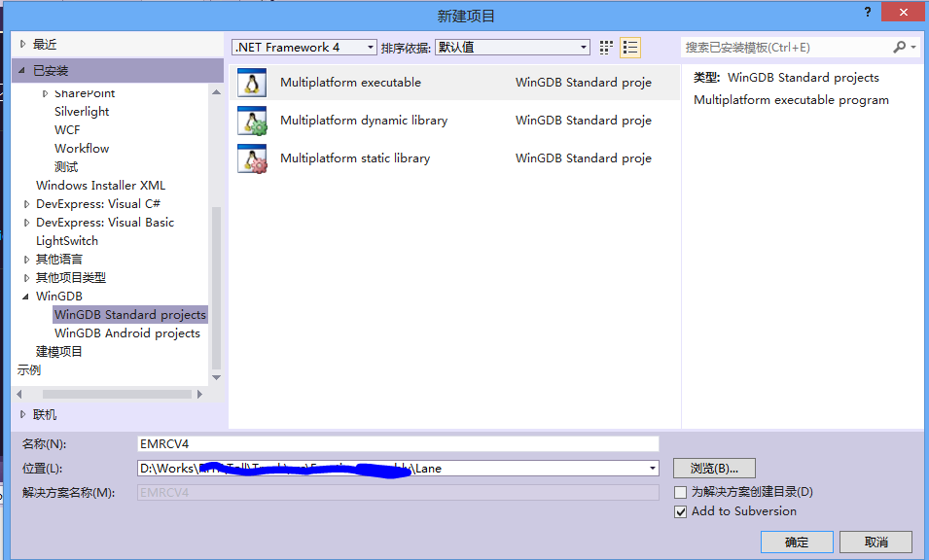Viewport: 929px width, 560px height.
Task: Select the Multiplatform executable template icon
Action: (x=252, y=83)
